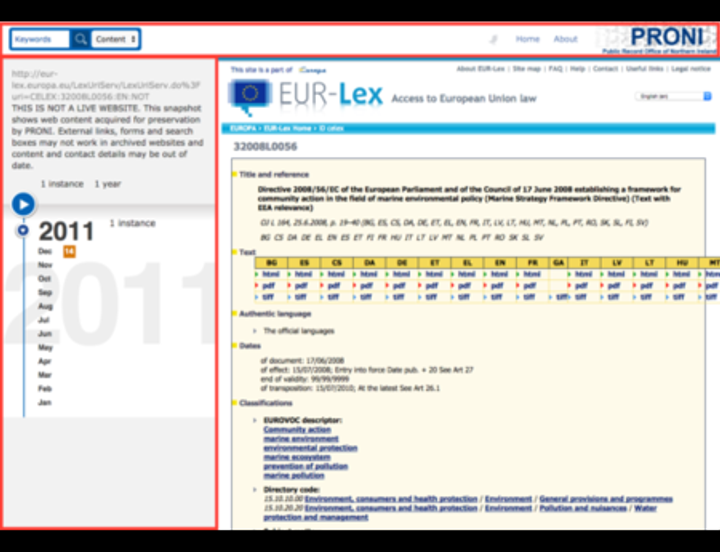This screenshot has width=720, height=552.
Task: Click the Keywords search field
Action: (x=39, y=39)
